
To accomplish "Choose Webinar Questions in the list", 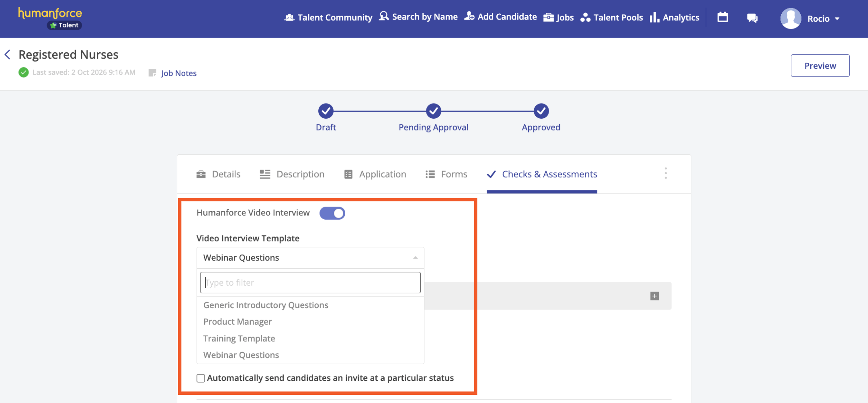I will point(310,355).
